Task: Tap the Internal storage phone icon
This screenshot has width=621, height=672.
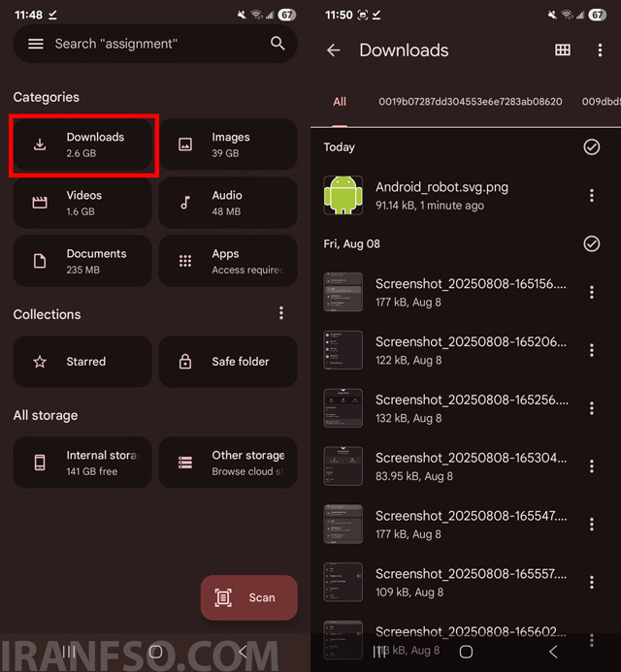Action: click(x=40, y=463)
